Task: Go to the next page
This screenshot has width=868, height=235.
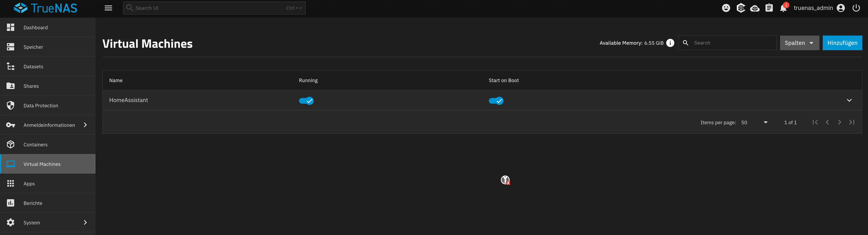Action: (839, 122)
